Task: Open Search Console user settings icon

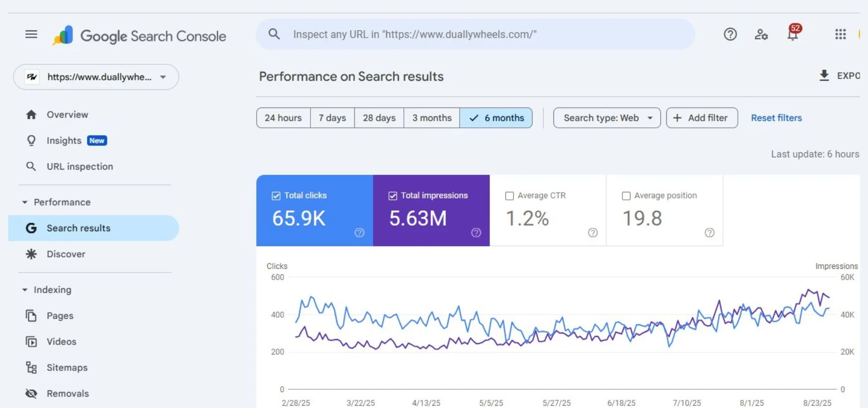Action: pos(761,34)
